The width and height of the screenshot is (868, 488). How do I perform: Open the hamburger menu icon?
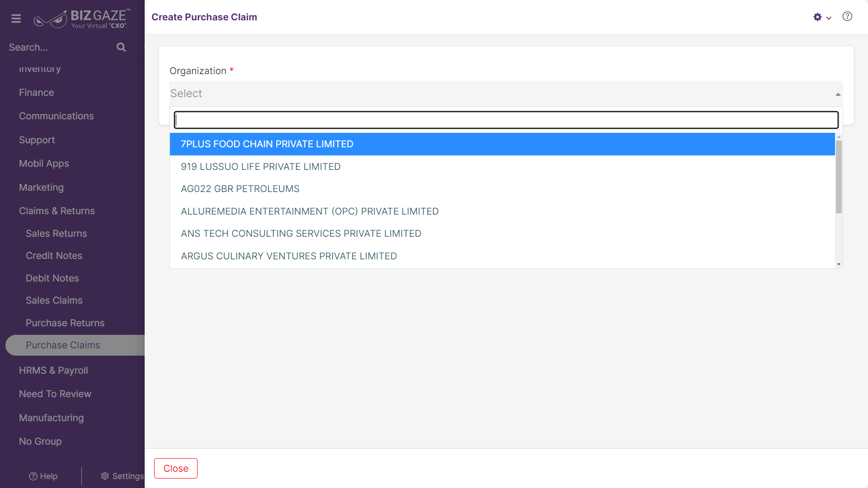click(x=16, y=19)
